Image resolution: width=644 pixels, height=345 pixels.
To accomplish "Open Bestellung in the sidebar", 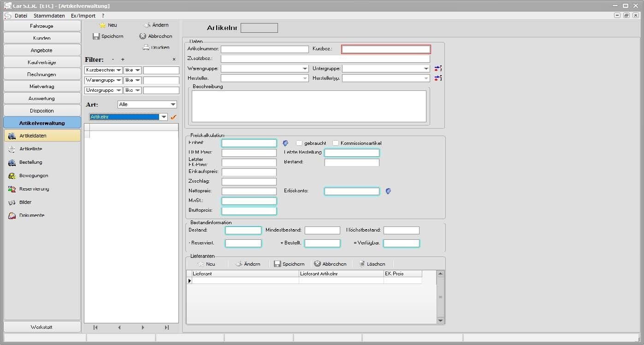I will (30, 162).
